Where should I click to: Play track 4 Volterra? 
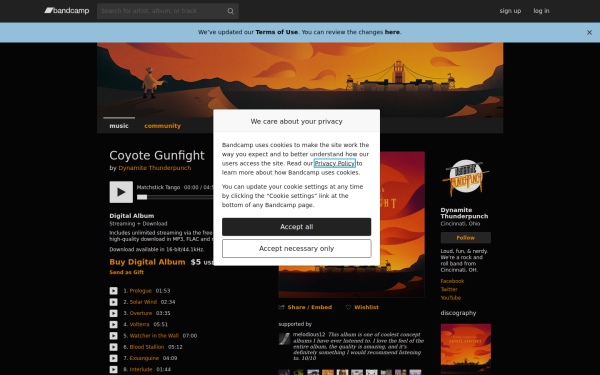click(114, 324)
